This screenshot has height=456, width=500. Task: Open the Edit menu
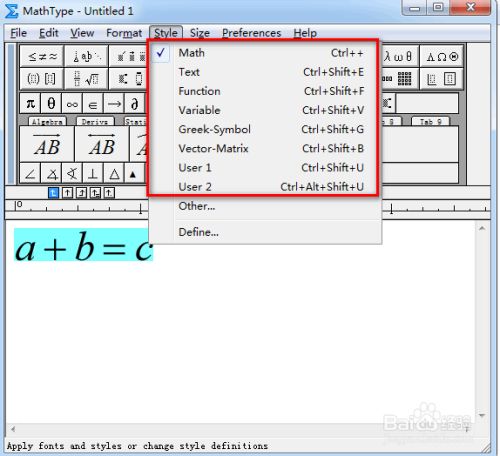point(49,33)
